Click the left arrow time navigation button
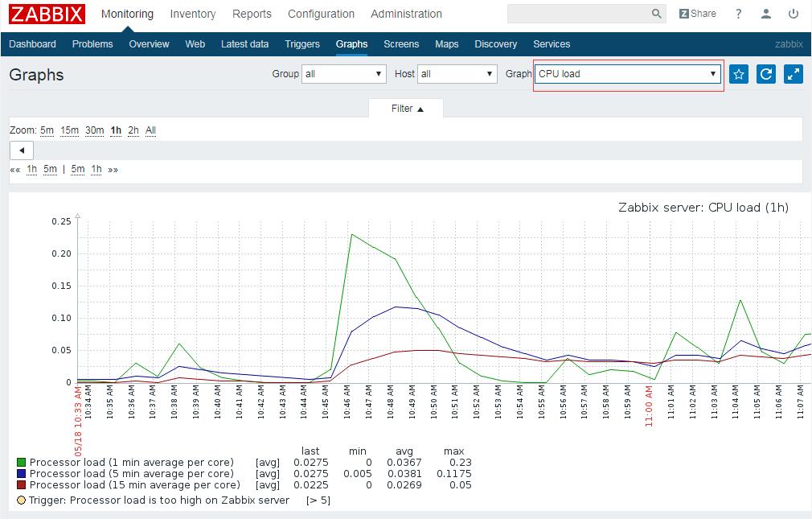This screenshot has width=812, height=519. click(22, 150)
